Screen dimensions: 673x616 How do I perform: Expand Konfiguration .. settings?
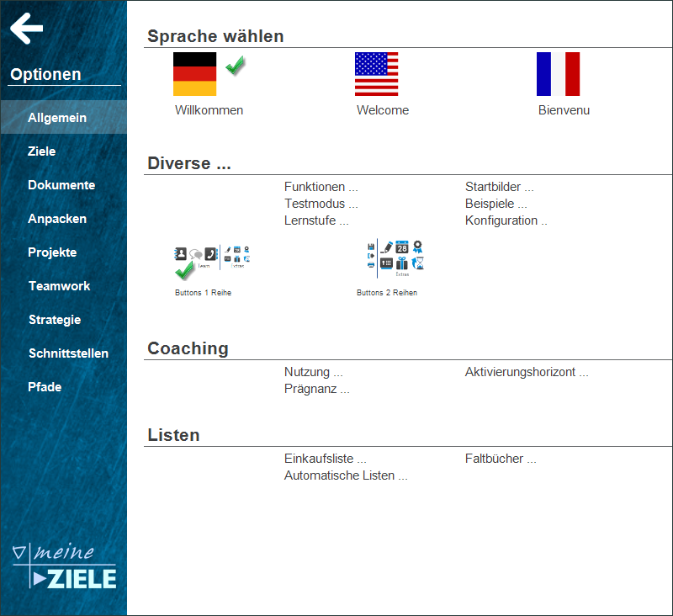tap(506, 220)
